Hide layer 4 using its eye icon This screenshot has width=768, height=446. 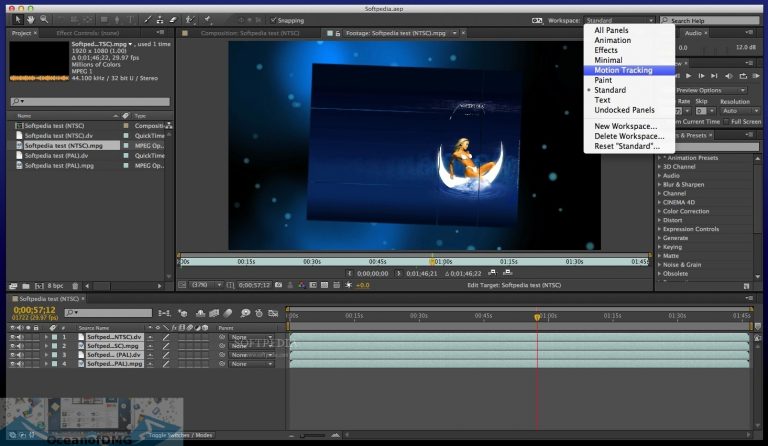[12, 364]
